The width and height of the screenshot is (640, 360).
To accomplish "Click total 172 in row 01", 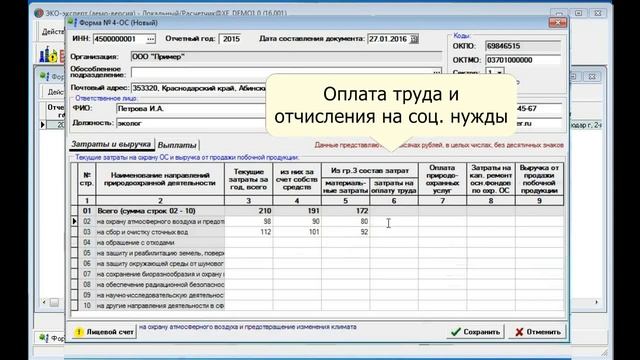I will (346, 211).
